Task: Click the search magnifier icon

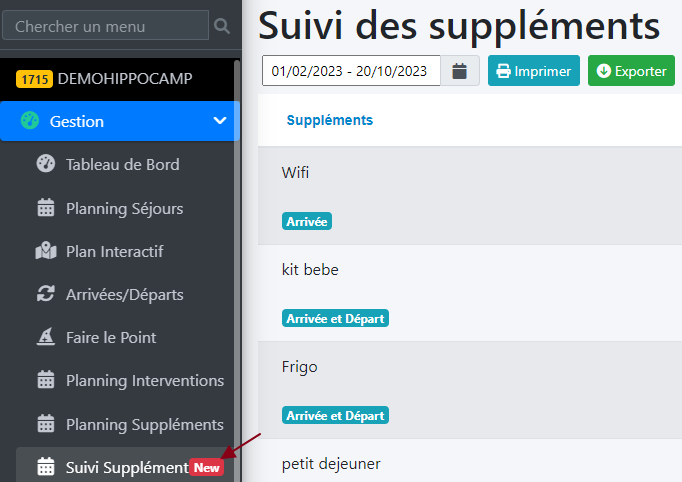Action: click(x=222, y=26)
